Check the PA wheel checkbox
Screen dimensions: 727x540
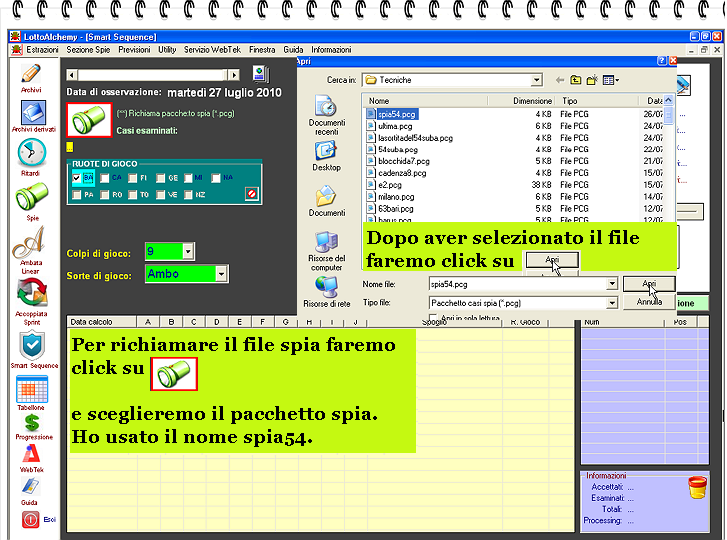coord(77,195)
